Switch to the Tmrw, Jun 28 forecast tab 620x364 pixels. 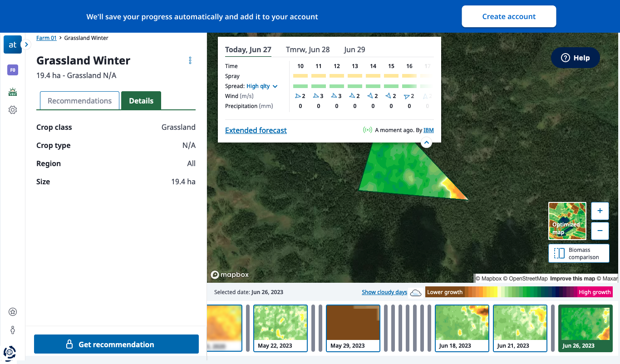point(308,50)
